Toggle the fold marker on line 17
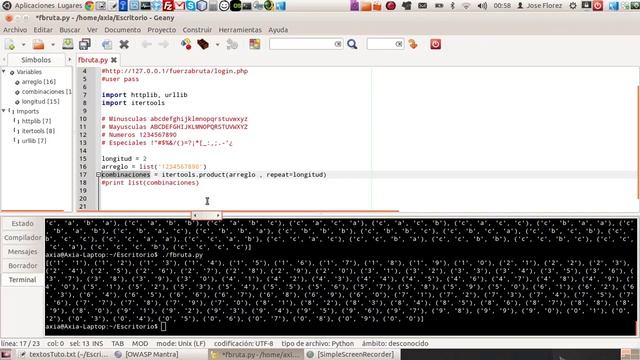The image size is (640, 360). pyautogui.click(x=98, y=175)
